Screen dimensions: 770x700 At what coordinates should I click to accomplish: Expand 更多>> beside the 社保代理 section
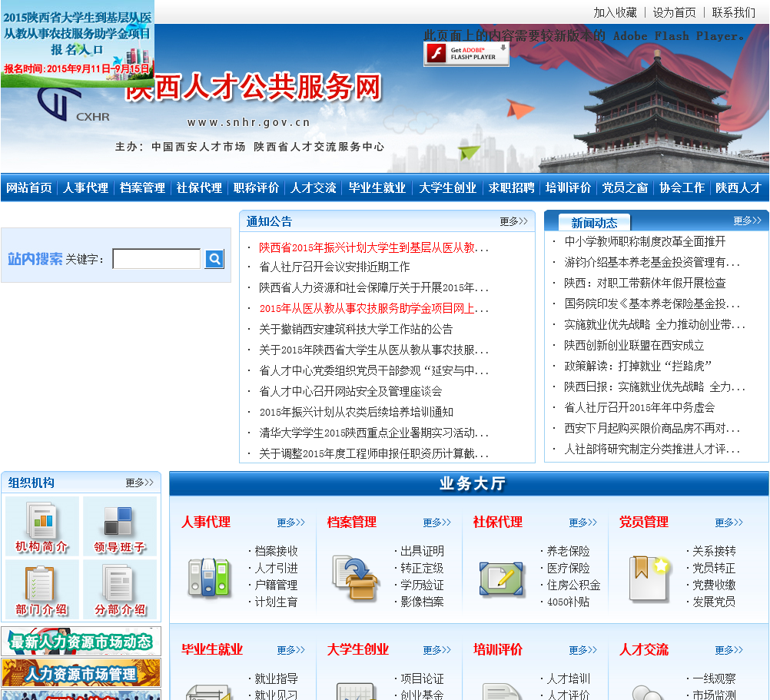point(583,523)
